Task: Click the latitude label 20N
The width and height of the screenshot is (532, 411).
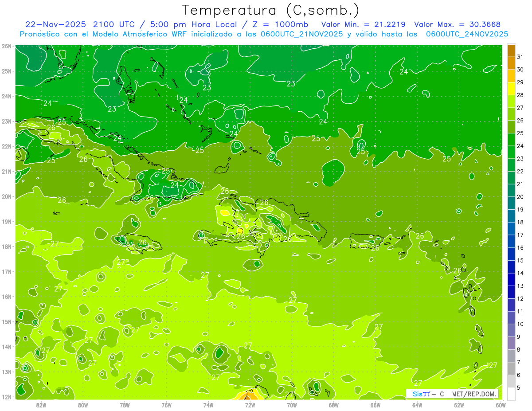Action: (x=6, y=196)
